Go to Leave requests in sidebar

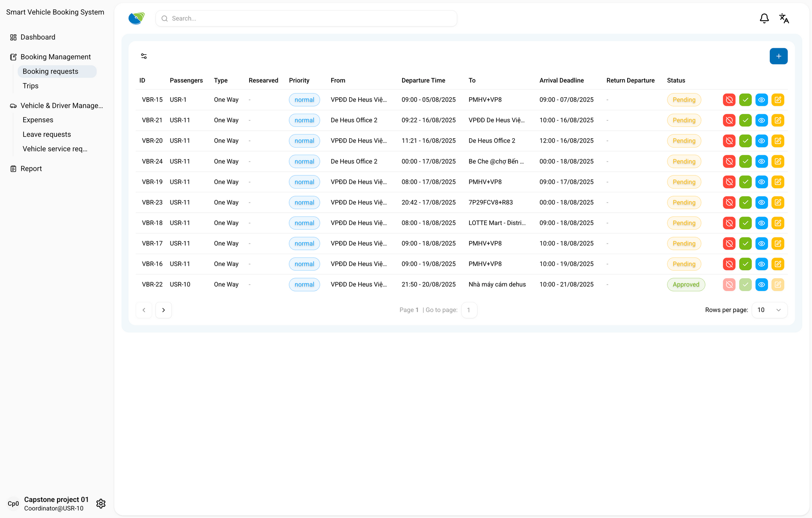click(47, 134)
